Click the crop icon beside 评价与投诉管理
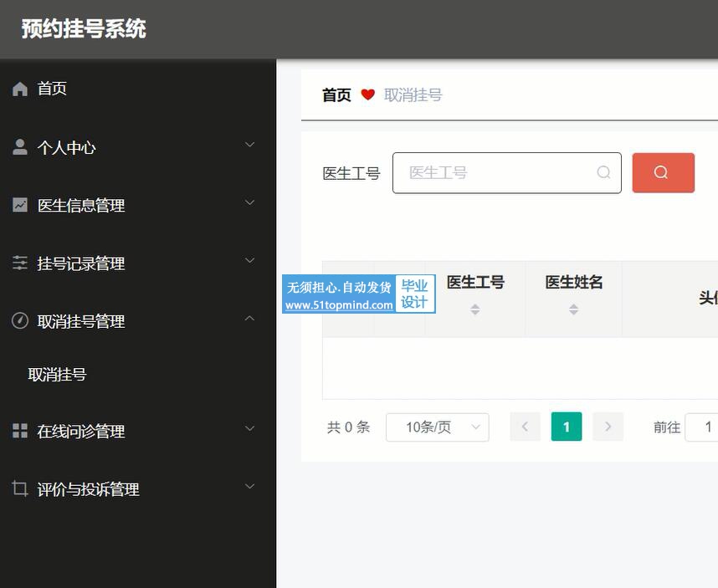Screen dimensions: 718x588 tap(20, 488)
